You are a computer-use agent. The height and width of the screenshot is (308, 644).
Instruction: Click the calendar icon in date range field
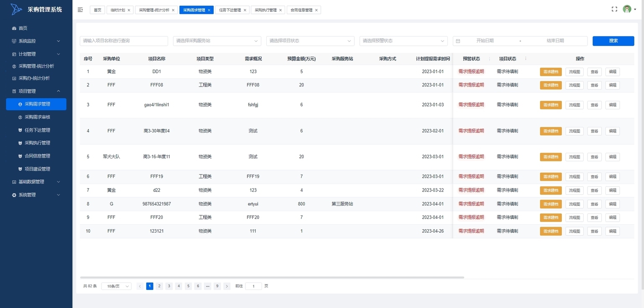pyautogui.click(x=458, y=41)
